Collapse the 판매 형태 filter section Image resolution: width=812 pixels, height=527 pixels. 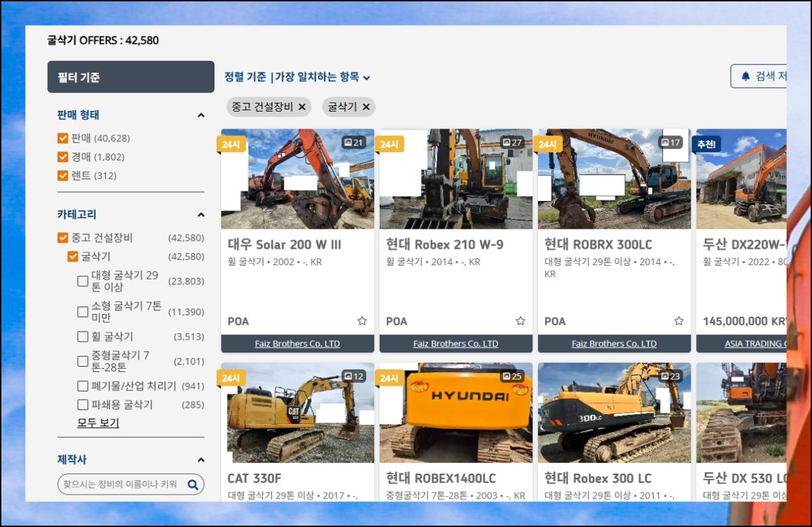[201, 116]
